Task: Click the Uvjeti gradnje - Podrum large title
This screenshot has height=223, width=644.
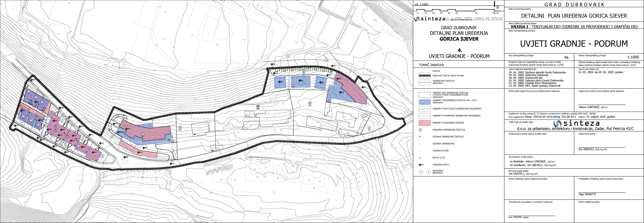Action: (x=574, y=44)
